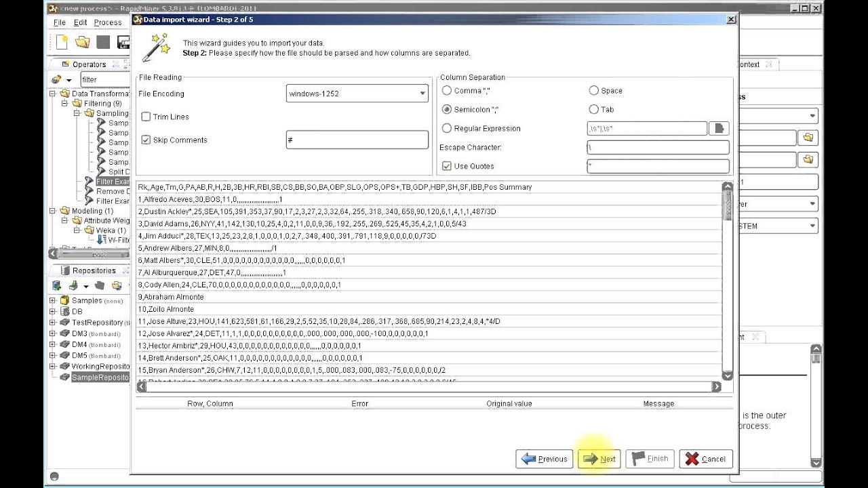
Task: Click the comment character input field
Action: click(357, 140)
